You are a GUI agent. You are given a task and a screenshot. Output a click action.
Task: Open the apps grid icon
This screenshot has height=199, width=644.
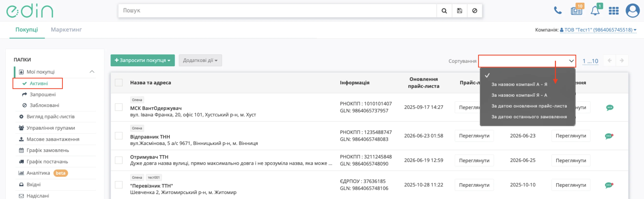(x=614, y=11)
